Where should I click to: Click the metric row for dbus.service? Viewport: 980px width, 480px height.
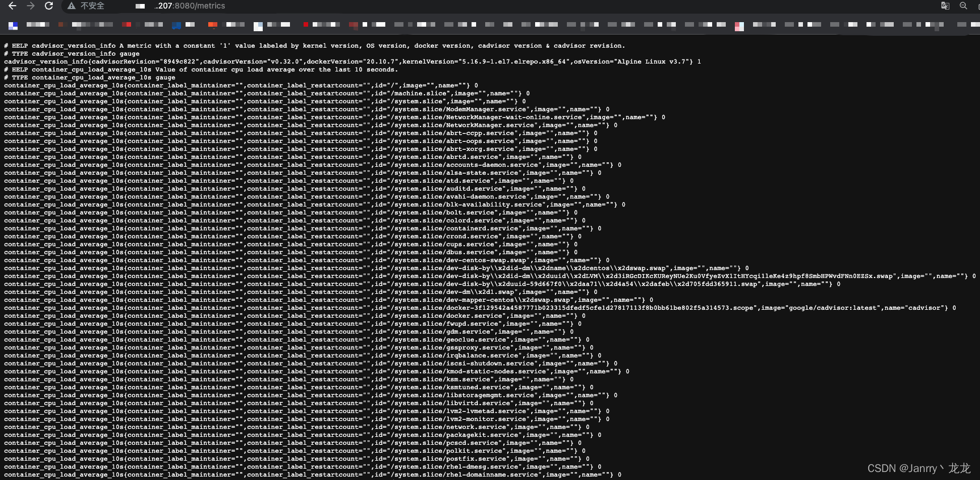tap(291, 252)
